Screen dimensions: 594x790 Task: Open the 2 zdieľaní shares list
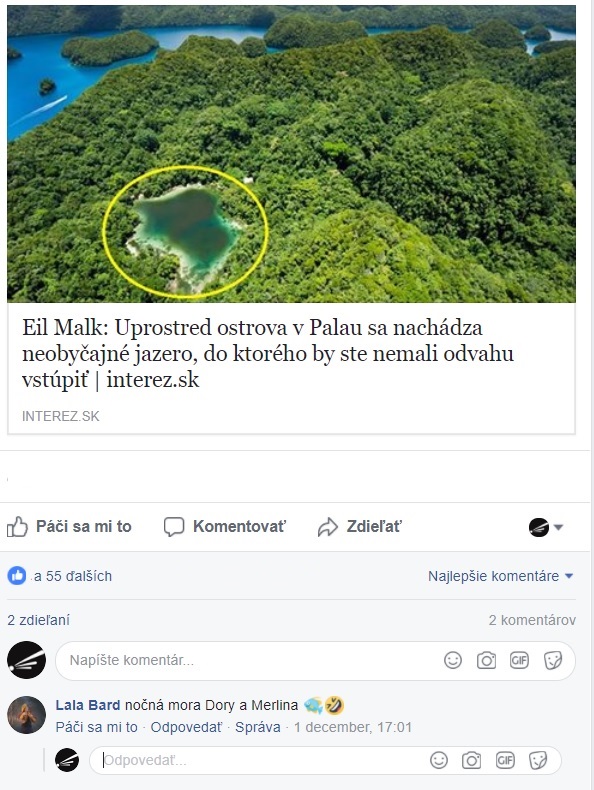[x=38, y=620]
